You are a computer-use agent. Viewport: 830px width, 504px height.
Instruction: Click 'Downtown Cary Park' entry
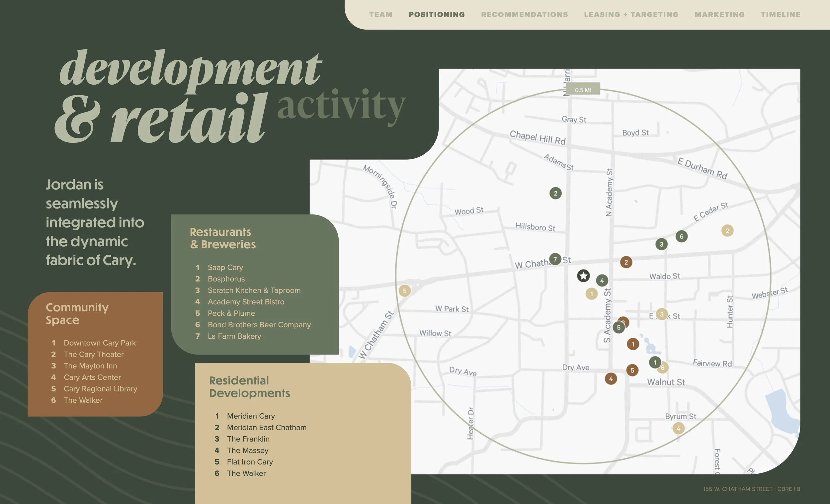pyautogui.click(x=100, y=343)
